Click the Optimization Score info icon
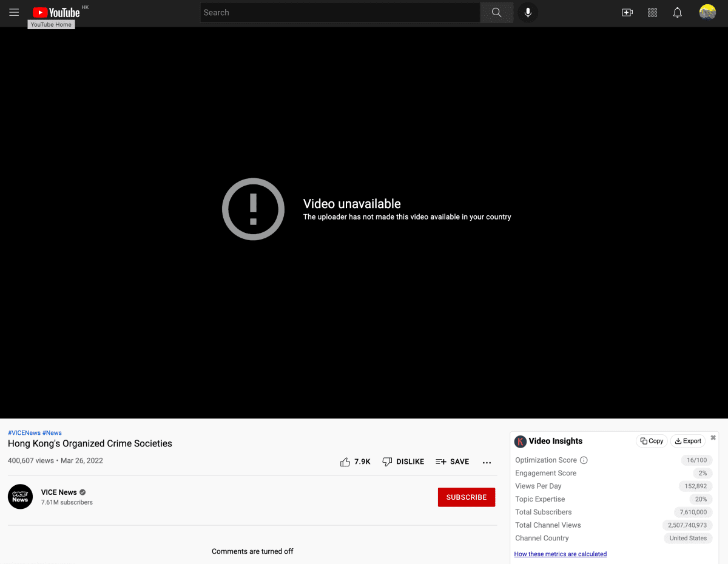Image resolution: width=728 pixels, height=564 pixels. [584, 460]
